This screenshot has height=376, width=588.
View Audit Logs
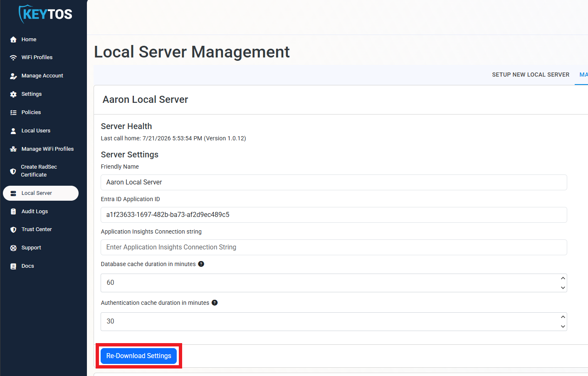35,212
